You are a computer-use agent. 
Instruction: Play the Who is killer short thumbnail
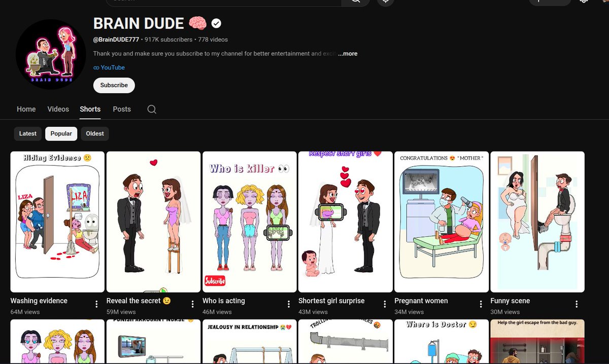click(x=249, y=222)
